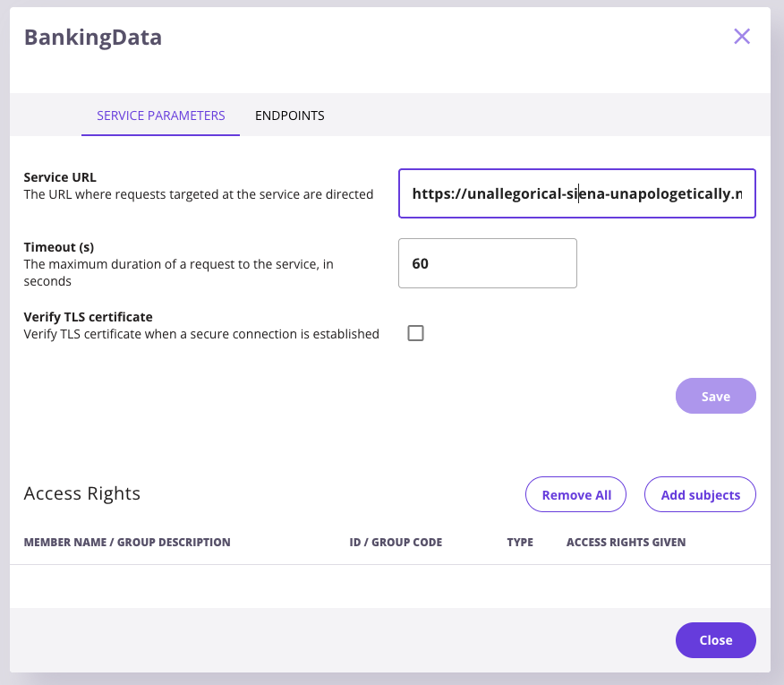Click the ID / GROUP CODE column header

[x=396, y=542]
